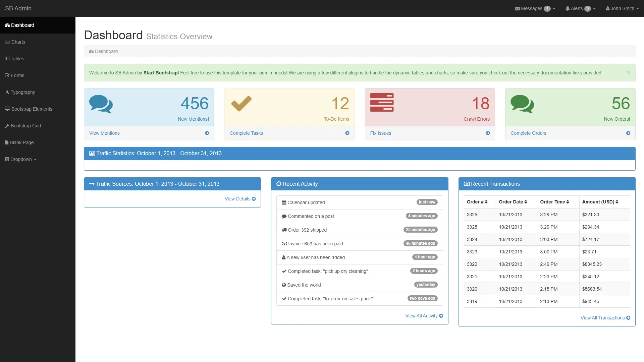Open Typography from the sidebar
This screenshot has width=644, height=362.
tap(38, 92)
